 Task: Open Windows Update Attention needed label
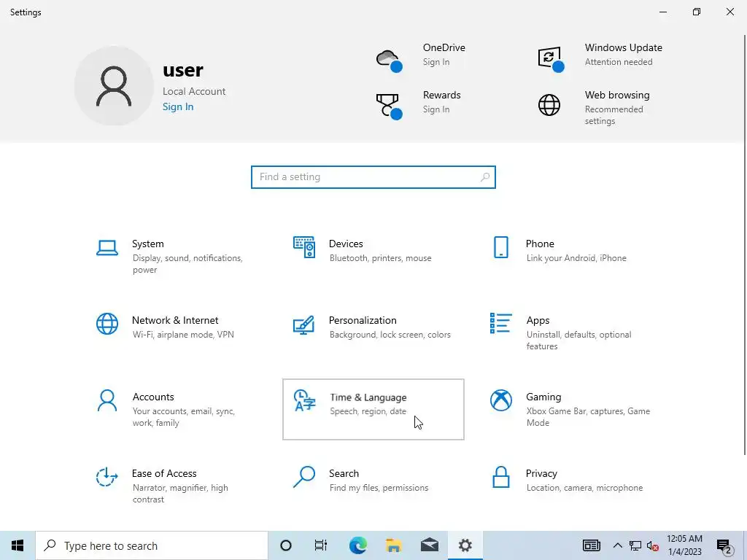(x=619, y=62)
